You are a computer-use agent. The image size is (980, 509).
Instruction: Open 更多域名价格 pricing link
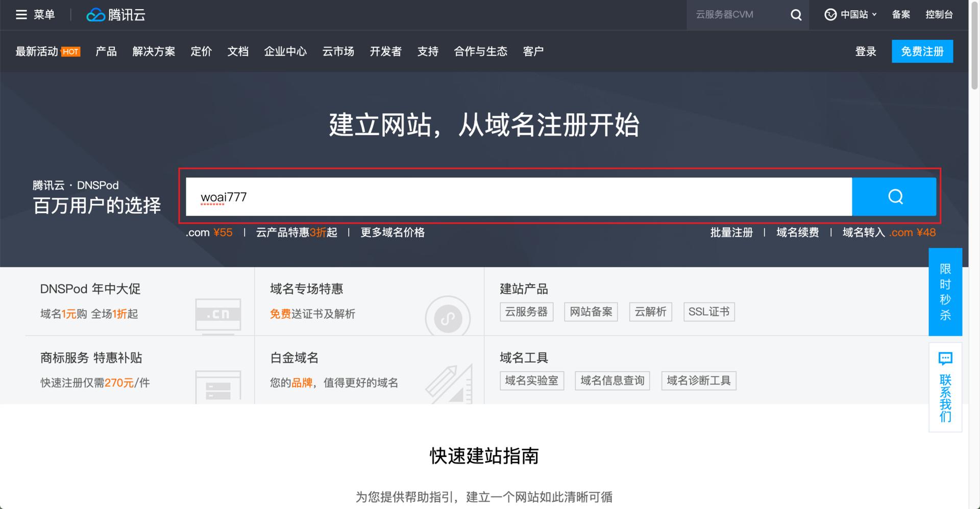coord(392,233)
